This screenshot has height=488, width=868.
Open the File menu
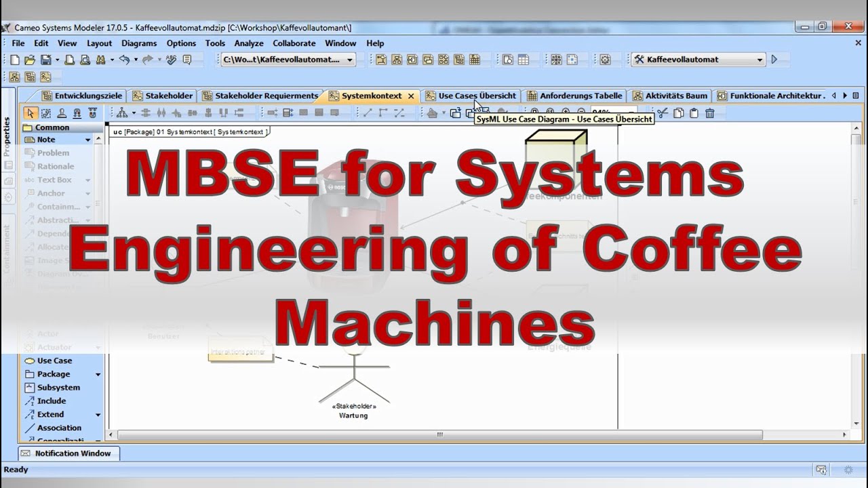click(18, 43)
